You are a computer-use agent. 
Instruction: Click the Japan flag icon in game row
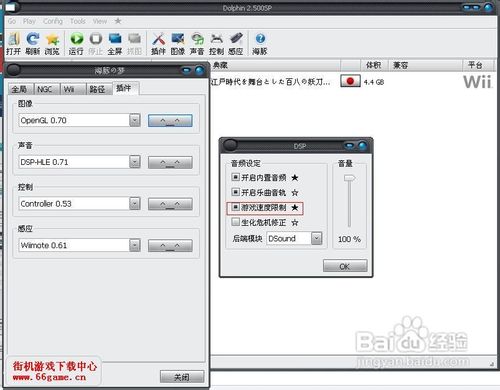pos(350,81)
